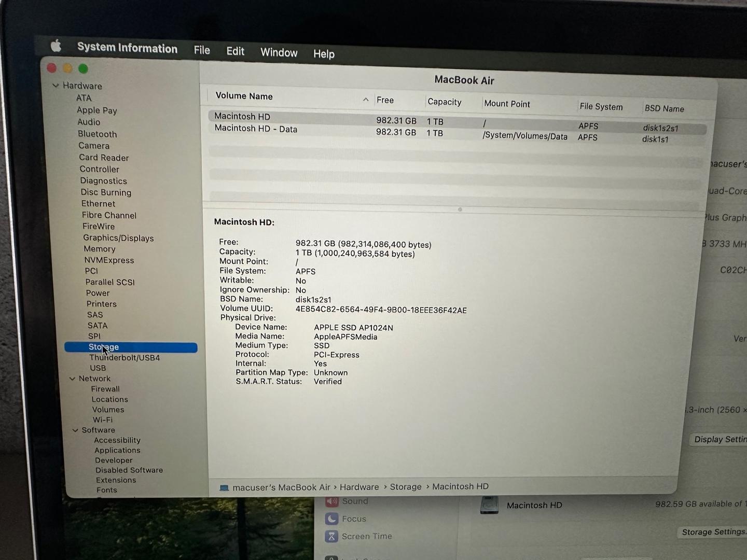The image size is (747, 560).
Task: Select Parallel SCSI in the sidebar
Action: coord(110,282)
